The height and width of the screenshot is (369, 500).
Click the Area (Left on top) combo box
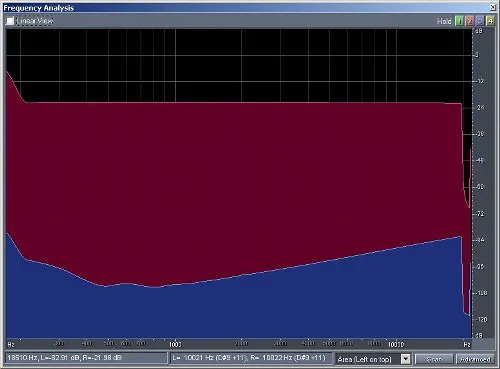pyautogui.click(x=373, y=359)
